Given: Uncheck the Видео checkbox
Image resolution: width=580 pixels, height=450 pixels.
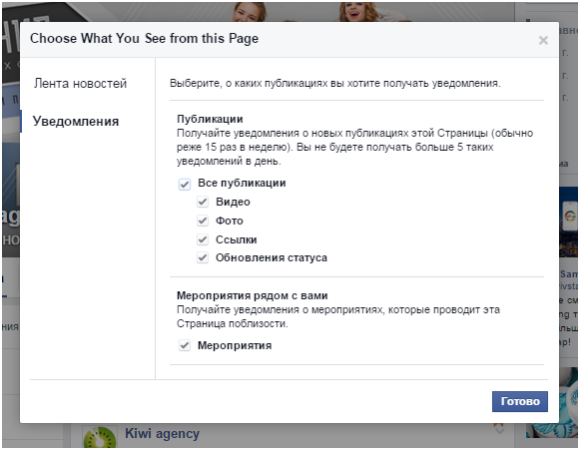Looking at the screenshot, I should (x=202, y=202).
